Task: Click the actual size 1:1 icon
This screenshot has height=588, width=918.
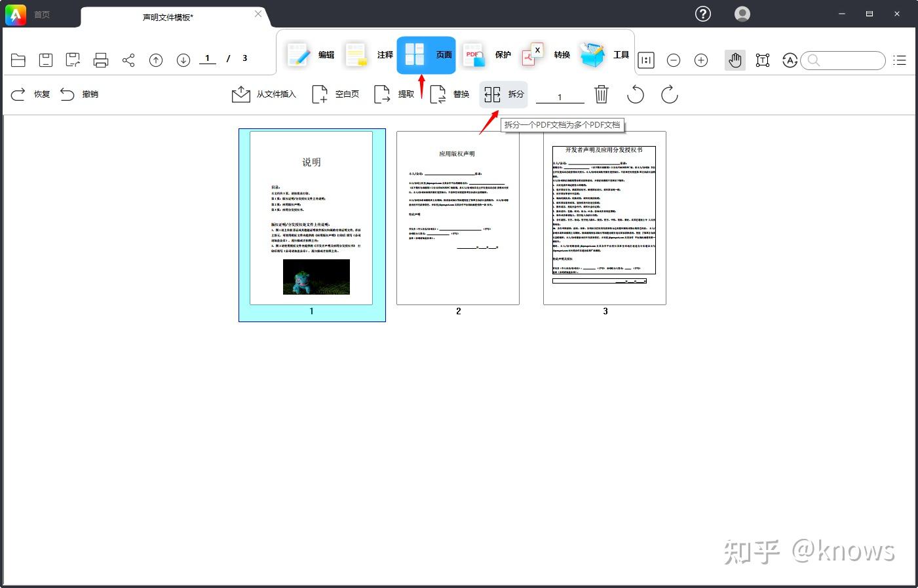Action: [646, 60]
